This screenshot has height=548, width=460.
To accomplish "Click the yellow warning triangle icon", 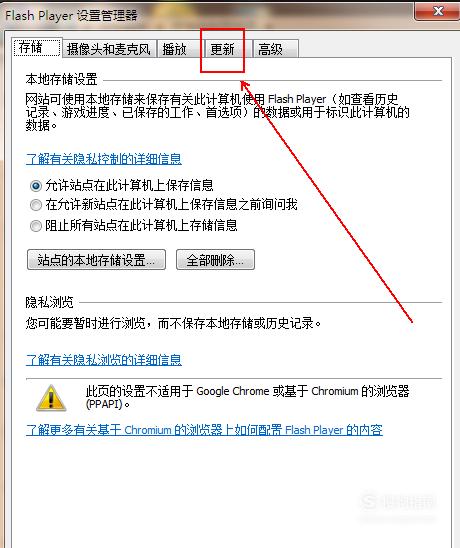I will 51,398.
